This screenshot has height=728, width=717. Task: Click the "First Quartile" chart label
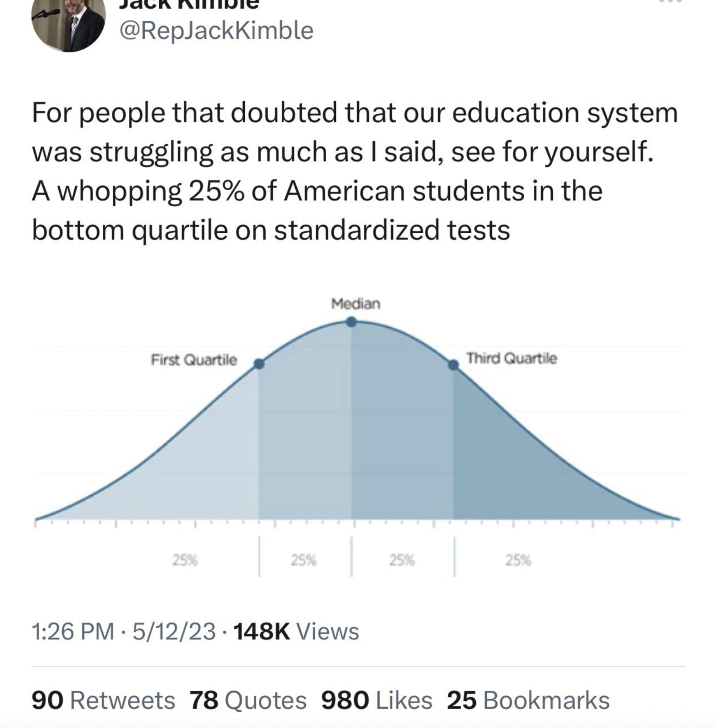(193, 360)
